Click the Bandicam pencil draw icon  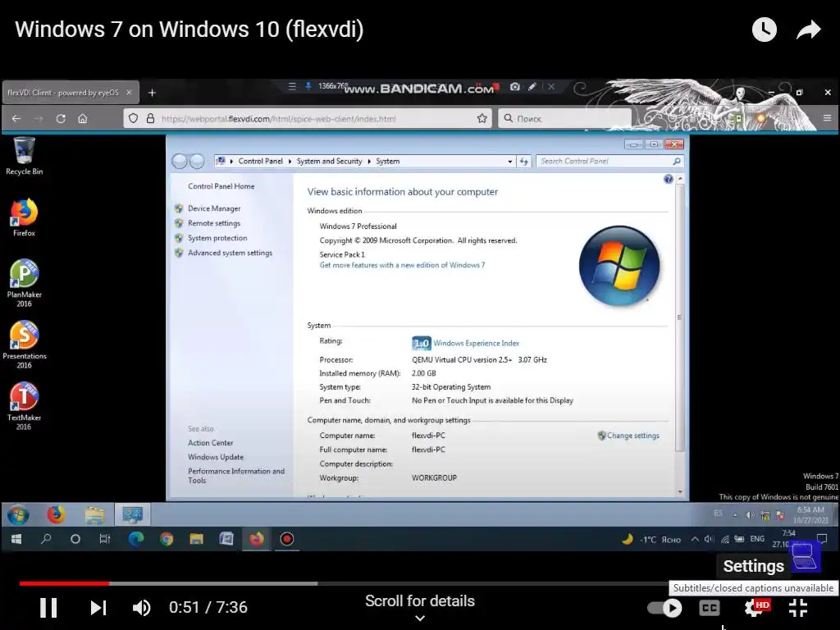coord(532,86)
